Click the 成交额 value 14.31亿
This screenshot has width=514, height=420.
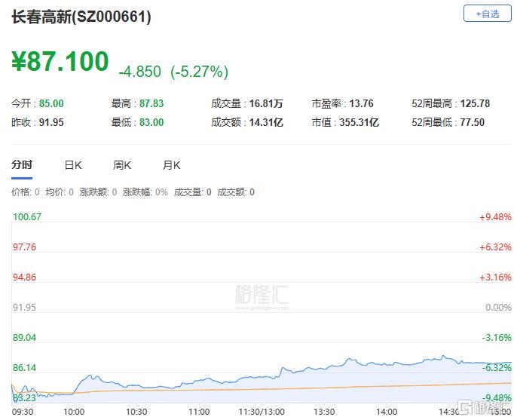(x=266, y=122)
